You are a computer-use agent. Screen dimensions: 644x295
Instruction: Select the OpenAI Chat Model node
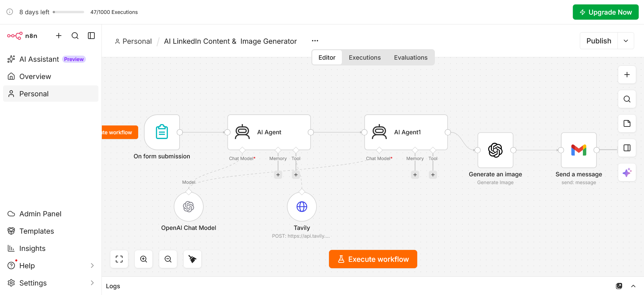(x=189, y=206)
